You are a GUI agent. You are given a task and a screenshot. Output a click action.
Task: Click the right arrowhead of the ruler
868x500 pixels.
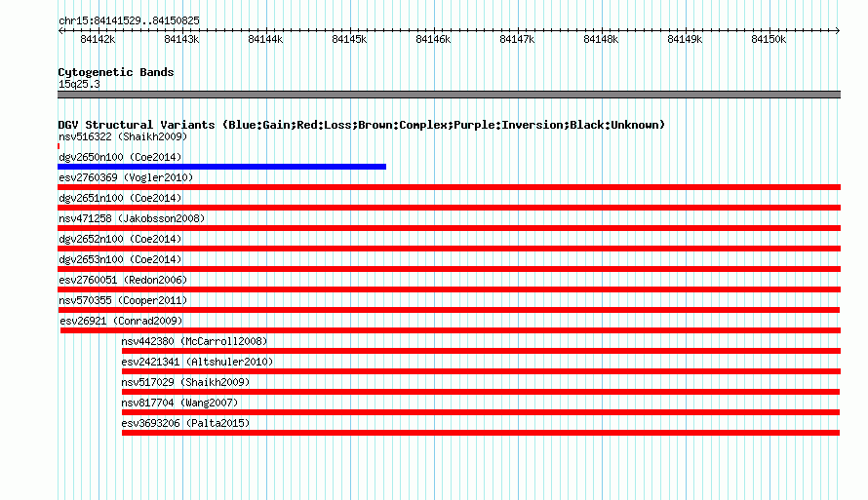[838, 30]
